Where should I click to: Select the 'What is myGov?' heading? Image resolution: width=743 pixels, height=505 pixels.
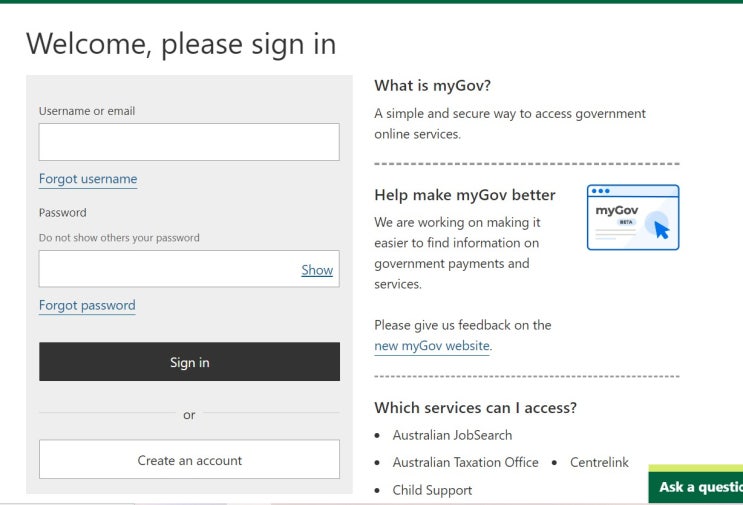(x=433, y=86)
